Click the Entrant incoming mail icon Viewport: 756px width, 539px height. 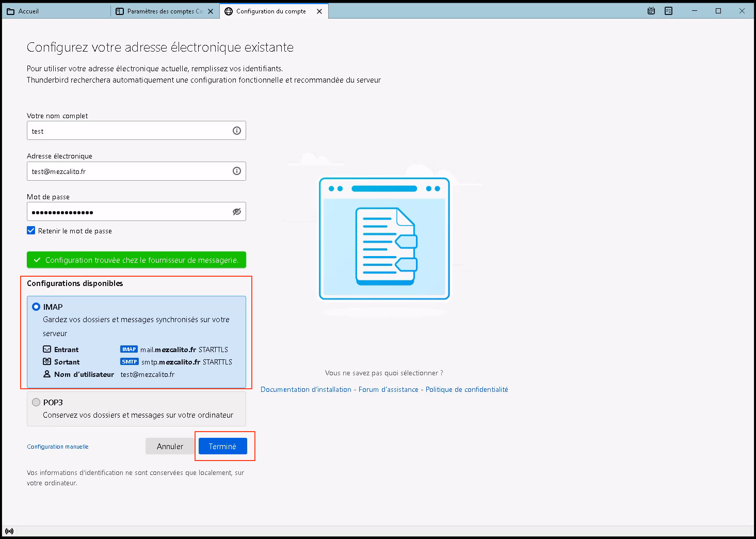pyautogui.click(x=47, y=350)
